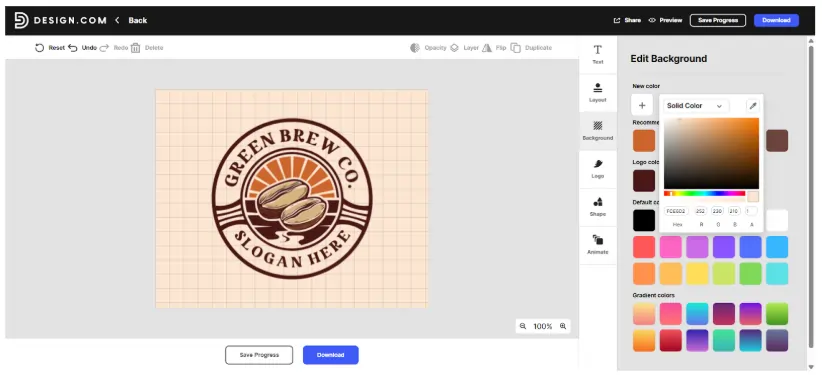Click the Design.com logo icon
Image resolution: width=822 pixels, height=375 pixels.
(21, 20)
